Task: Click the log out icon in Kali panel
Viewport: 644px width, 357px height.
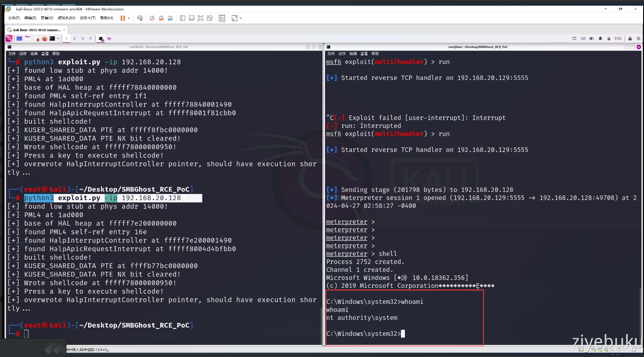Action: tap(638, 38)
